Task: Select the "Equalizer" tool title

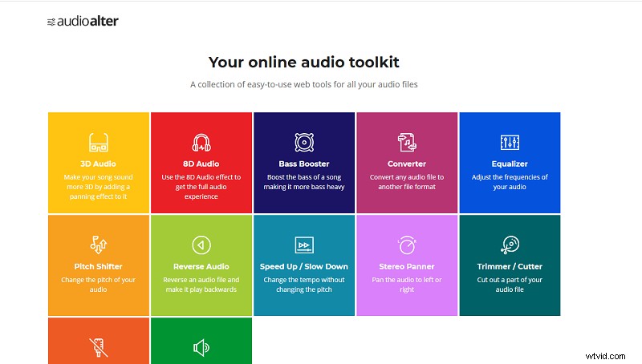Action: 510,164
